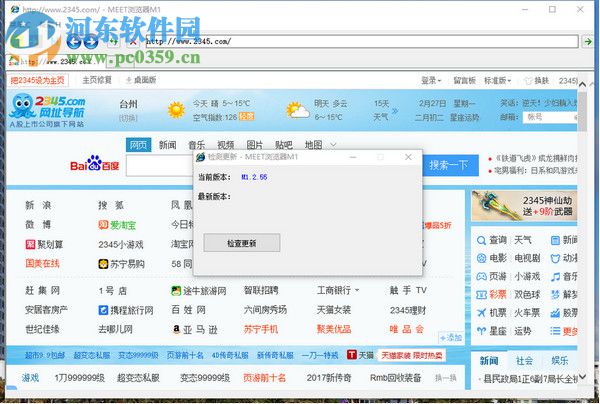This screenshot has height=404, width=600.
Task: Click the film reel icon beside 电影
Action: (481, 258)
